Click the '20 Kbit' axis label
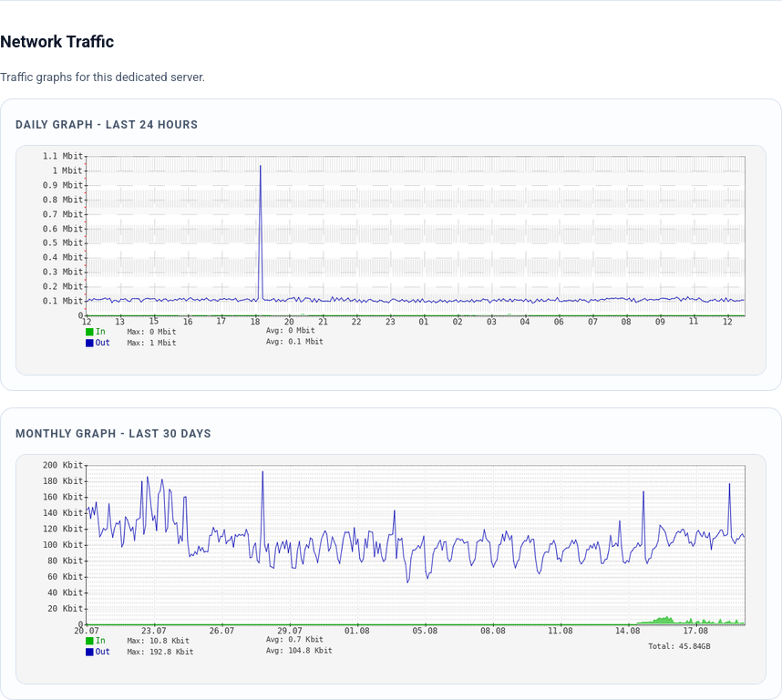782x700 pixels. [65, 609]
